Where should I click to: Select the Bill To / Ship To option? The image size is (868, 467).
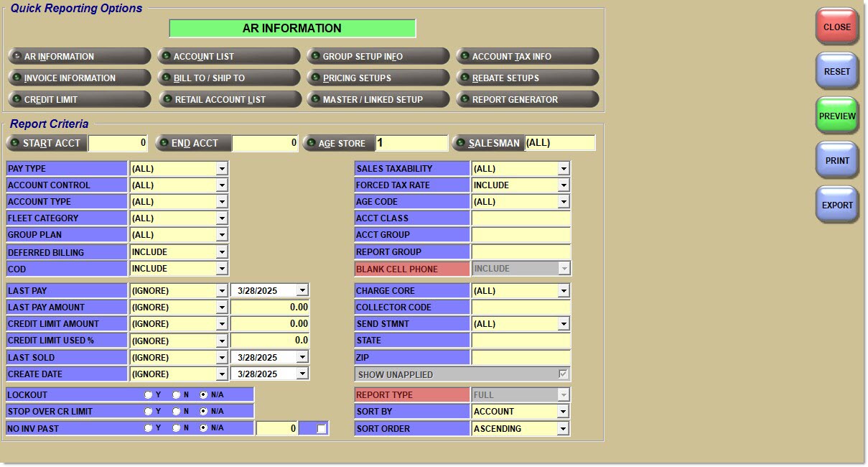(x=228, y=78)
